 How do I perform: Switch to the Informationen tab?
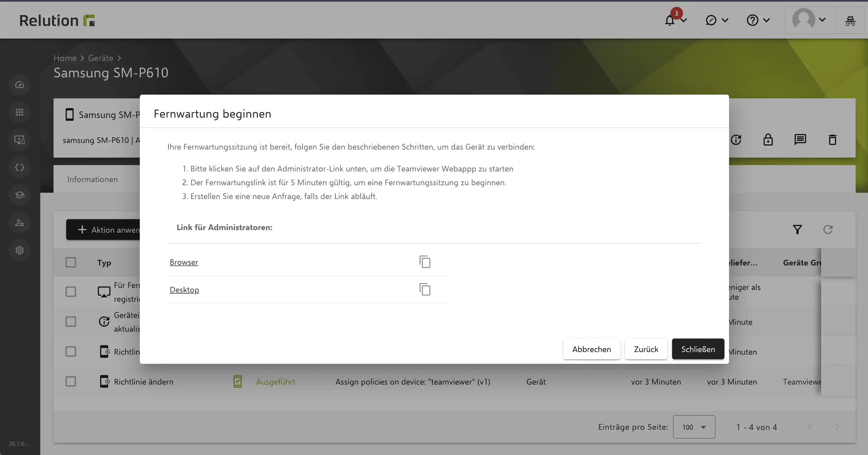click(92, 179)
